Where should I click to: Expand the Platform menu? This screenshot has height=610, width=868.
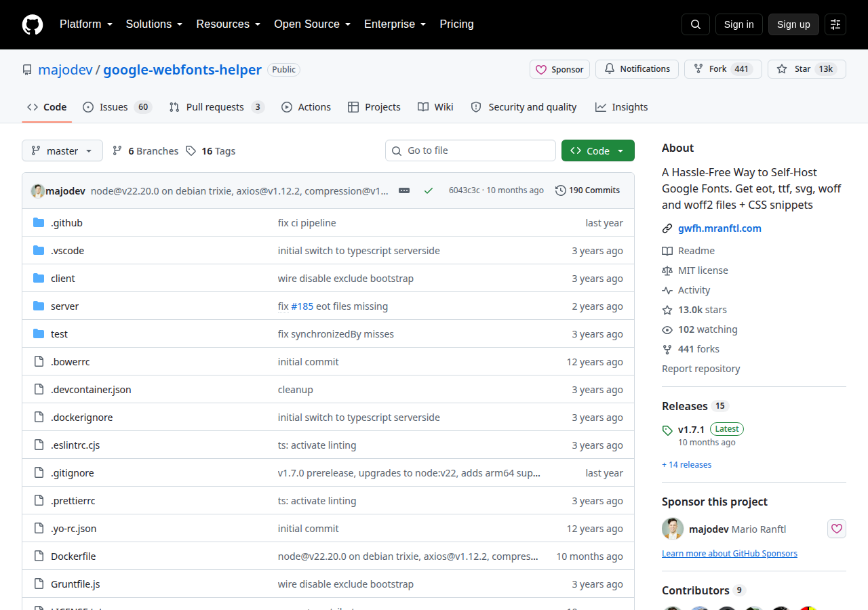86,24
